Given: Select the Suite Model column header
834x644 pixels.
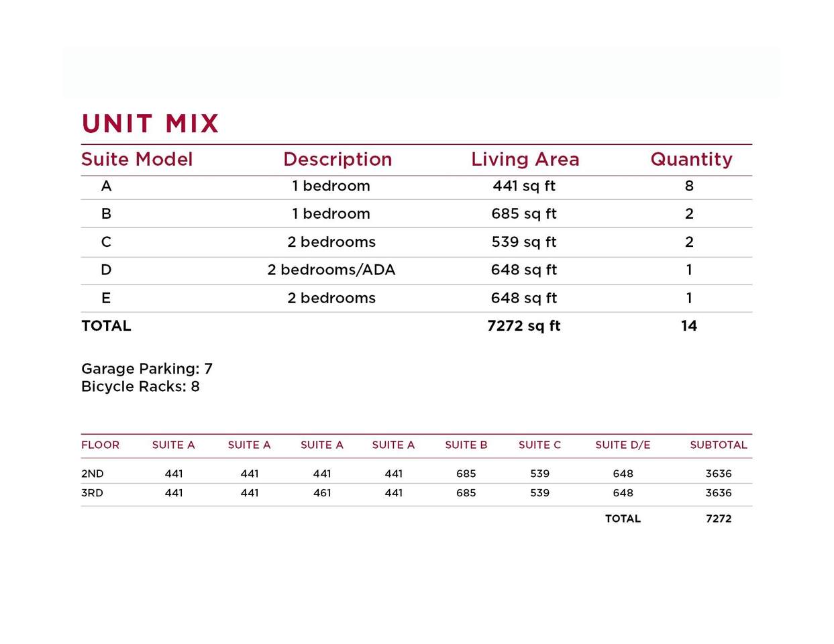Looking at the screenshot, I should 137,160.
